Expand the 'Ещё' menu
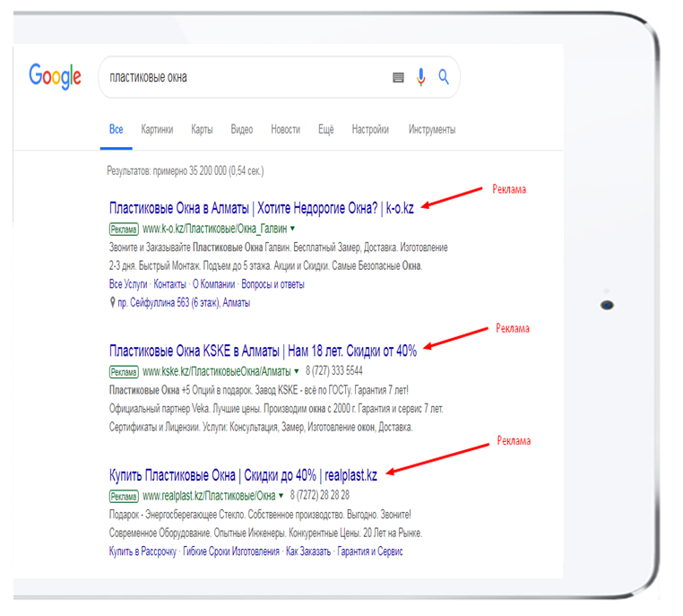 coord(326,129)
